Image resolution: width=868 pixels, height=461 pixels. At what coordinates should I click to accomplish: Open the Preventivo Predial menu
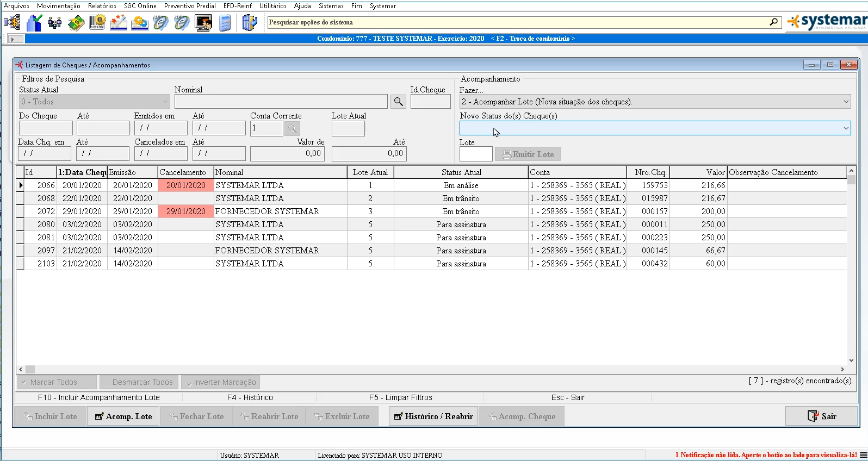point(190,6)
